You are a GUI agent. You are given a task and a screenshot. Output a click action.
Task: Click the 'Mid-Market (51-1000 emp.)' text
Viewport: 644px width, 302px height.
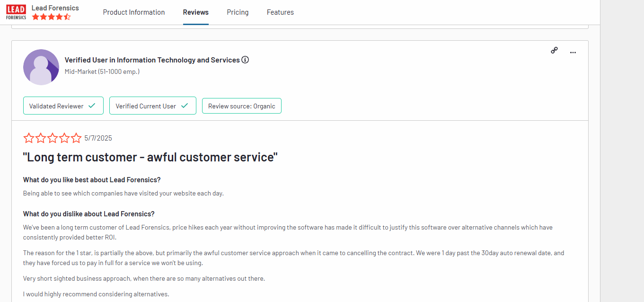pyautogui.click(x=102, y=71)
